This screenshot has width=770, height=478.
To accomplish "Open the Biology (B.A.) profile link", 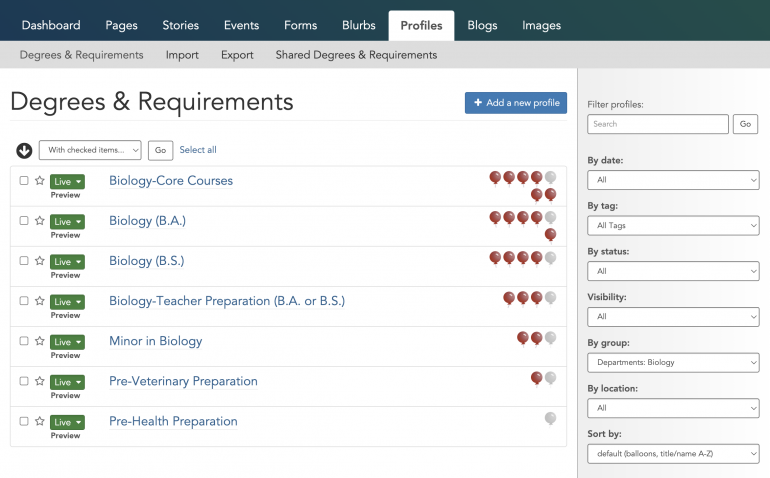I will (147, 221).
